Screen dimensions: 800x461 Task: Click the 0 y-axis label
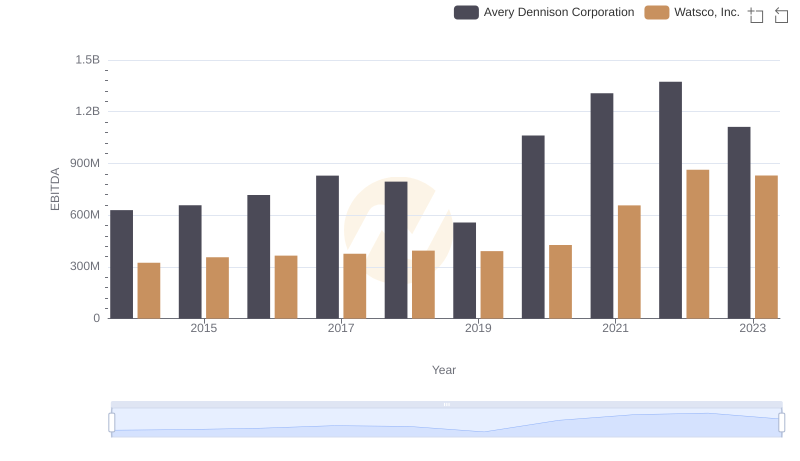[96, 318]
